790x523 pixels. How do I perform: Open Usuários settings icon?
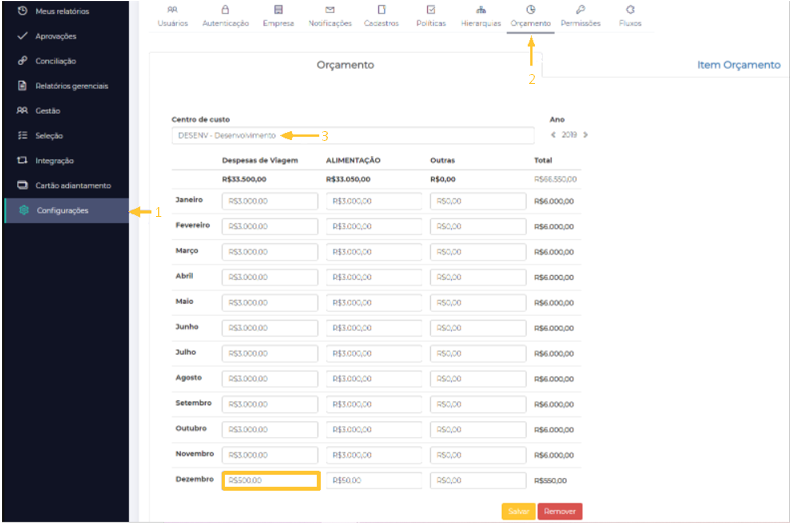coord(172,10)
